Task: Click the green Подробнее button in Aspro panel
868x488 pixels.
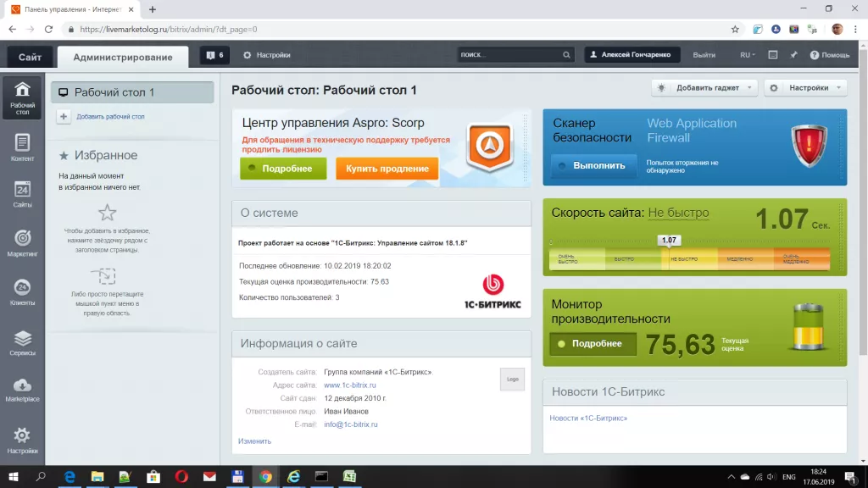Action: tap(283, 169)
